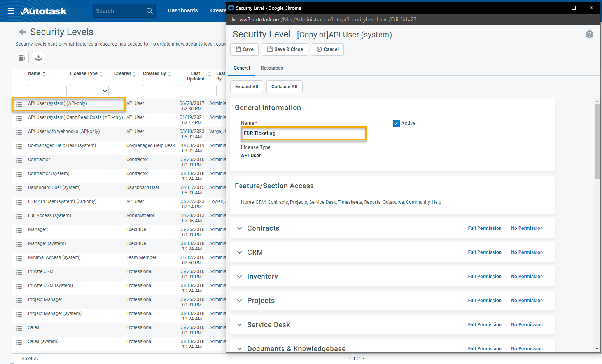Collapse the Service Desk section

click(240, 325)
